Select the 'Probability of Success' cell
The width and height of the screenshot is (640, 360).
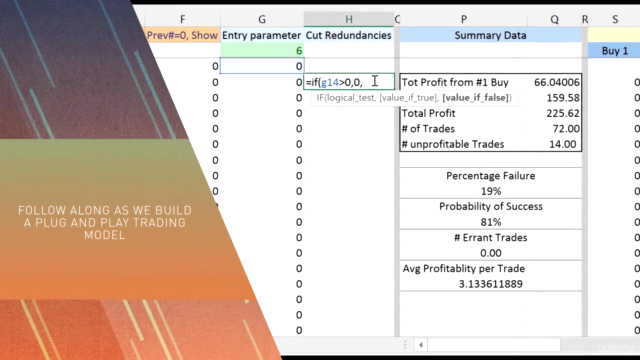[x=491, y=207]
